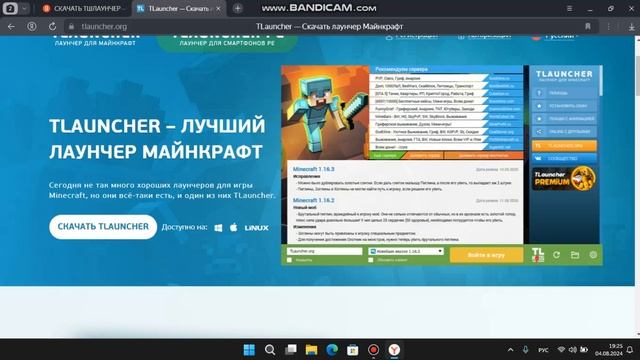Expand the tab list arrow beside counter
Viewport: 640px width, 360px height.
pyautogui.click(x=24, y=8)
